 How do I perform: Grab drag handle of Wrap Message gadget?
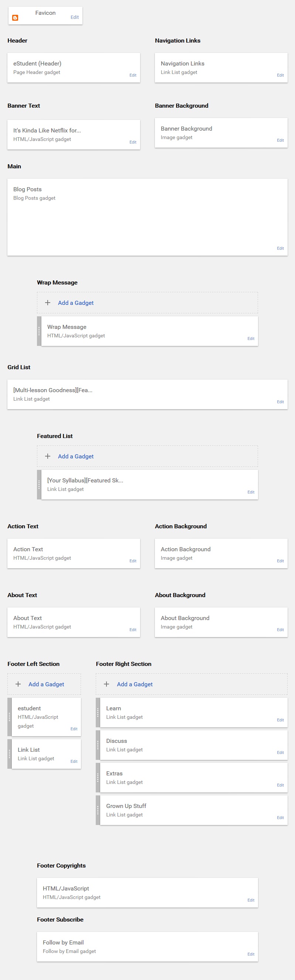coord(39,331)
